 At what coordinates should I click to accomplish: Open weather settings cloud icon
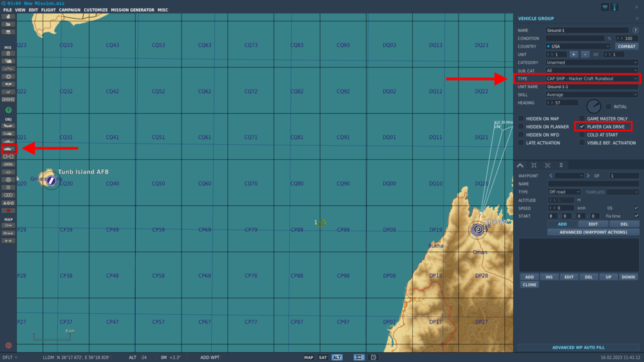pyautogui.click(x=8, y=61)
